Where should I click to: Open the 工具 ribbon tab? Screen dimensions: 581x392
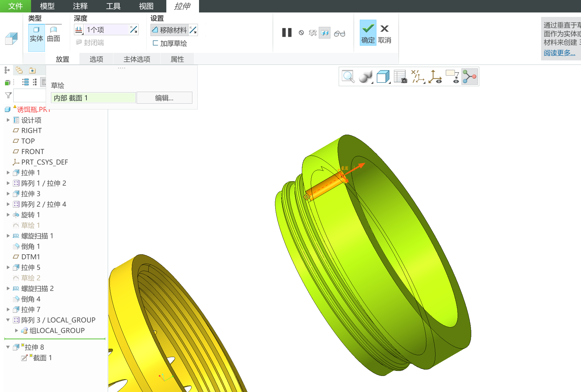click(113, 6)
